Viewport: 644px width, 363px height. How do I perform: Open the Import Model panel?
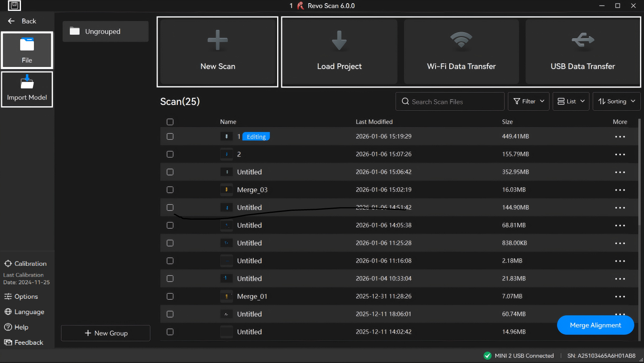click(27, 89)
